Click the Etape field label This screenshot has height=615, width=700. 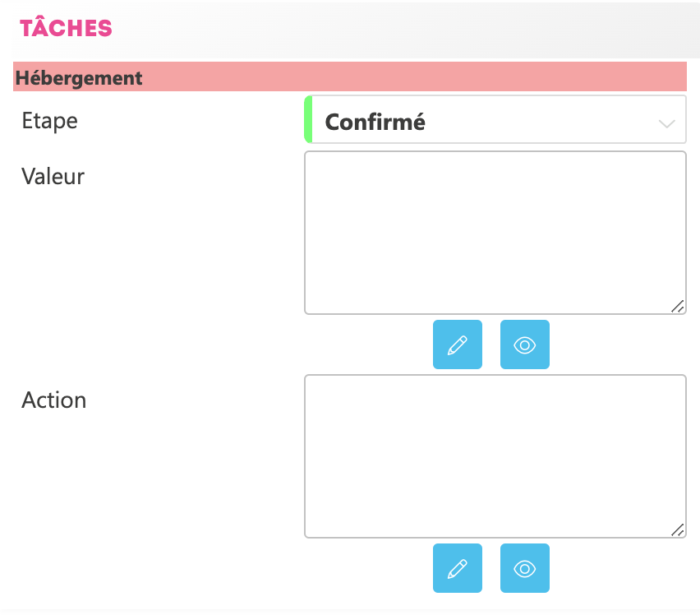click(49, 121)
